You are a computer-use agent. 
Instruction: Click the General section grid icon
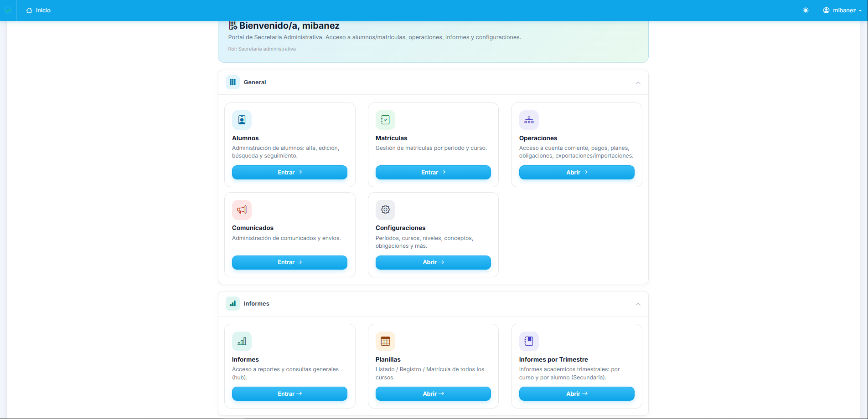pos(232,82)
